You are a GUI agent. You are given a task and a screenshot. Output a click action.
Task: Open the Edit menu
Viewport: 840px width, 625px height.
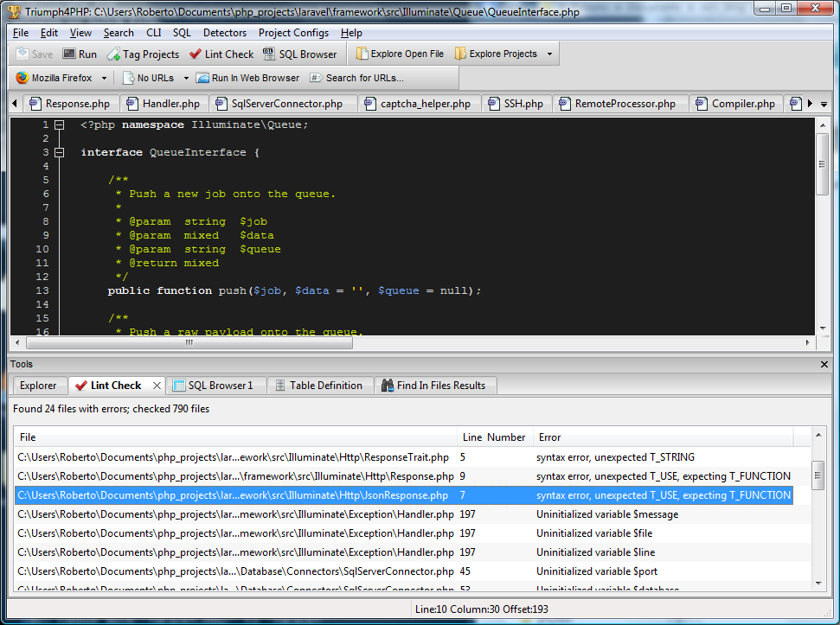tap(49, 33)
